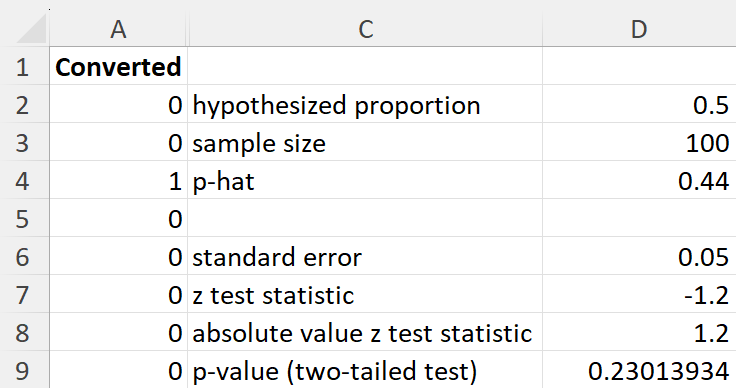Select the hypothesized proportion label cell

click(365, 104)
